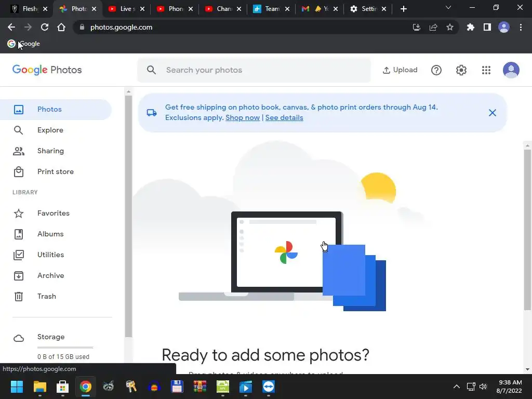
Task: Click the Storage cloud icon
Action: (x=19, y=338)
